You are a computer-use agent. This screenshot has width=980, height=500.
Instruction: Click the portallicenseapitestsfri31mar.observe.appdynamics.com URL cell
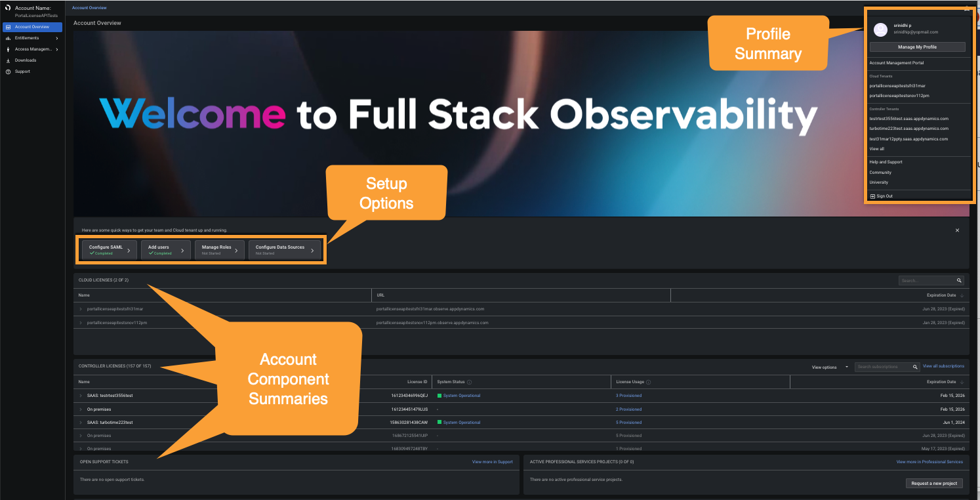coord(430,309)
